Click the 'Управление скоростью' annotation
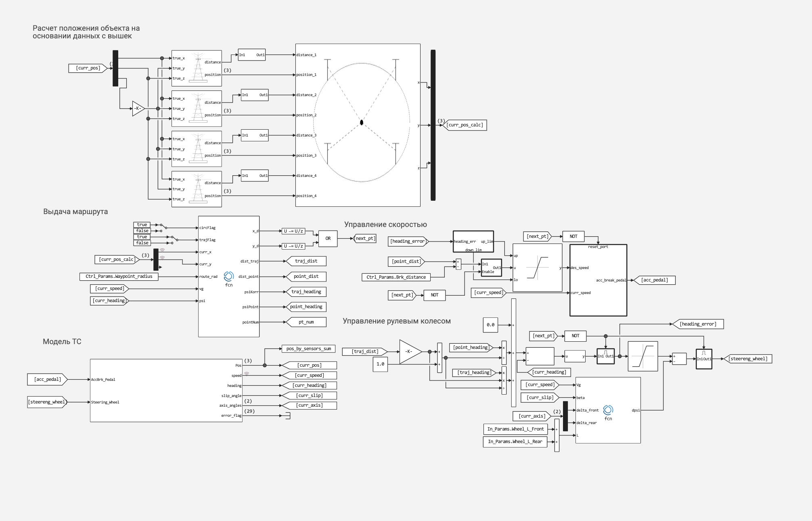This screenshot has height=521, width=812. tap(385, 225)
